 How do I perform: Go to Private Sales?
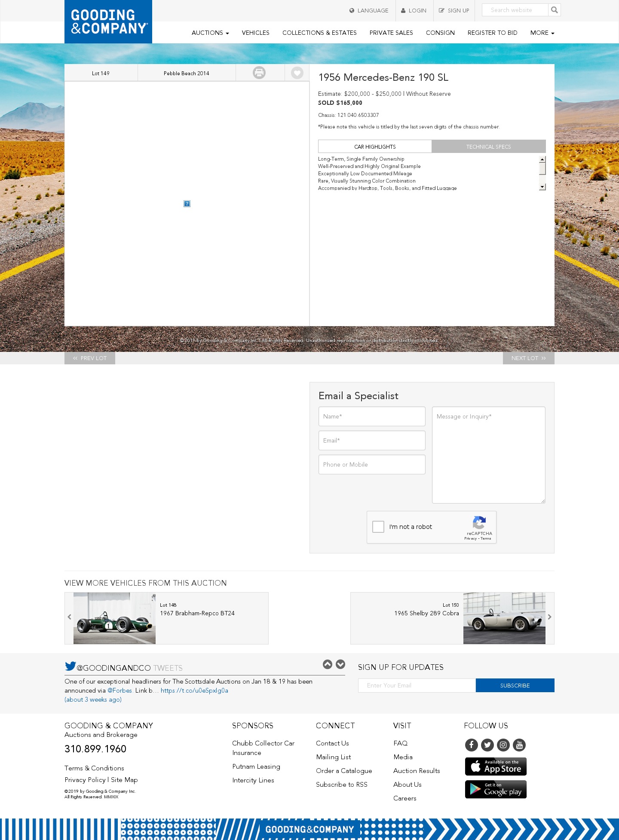coord(391,33)
